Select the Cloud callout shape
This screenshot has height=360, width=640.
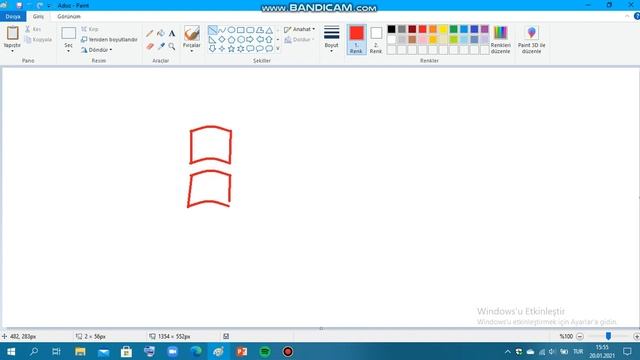(x=269, y=49)
